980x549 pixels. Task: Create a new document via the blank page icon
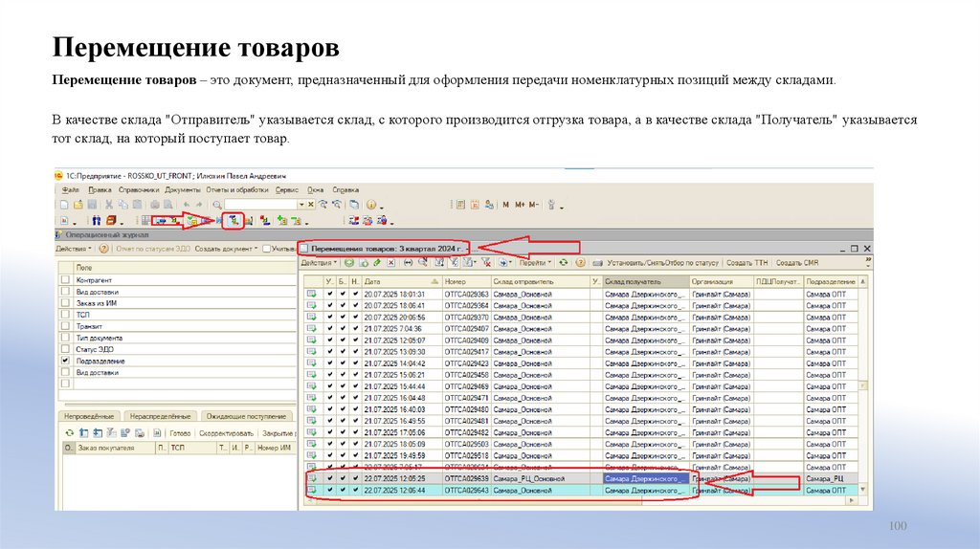click(x=64, y=205)
